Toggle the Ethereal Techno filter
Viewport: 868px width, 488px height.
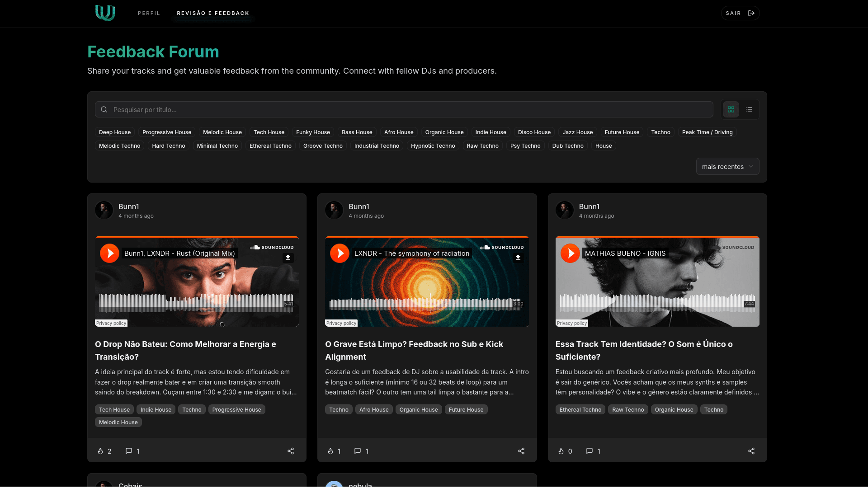pos(270,145)
